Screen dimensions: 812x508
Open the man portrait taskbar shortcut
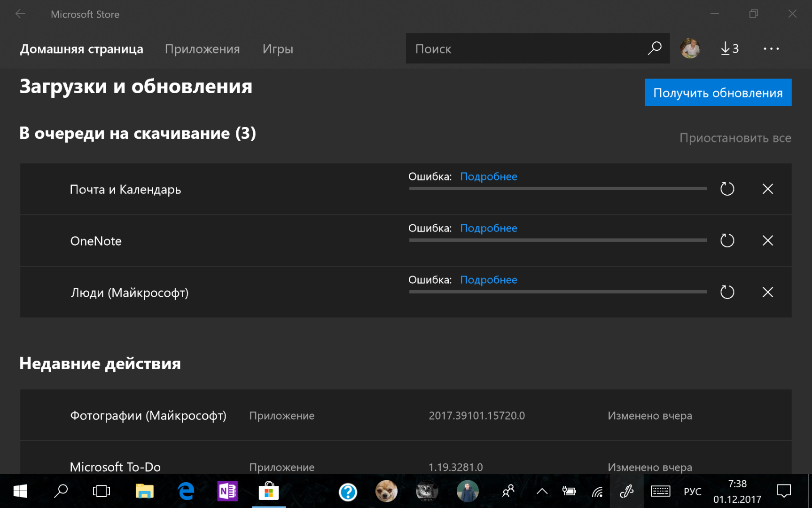[x=468, y=492]
